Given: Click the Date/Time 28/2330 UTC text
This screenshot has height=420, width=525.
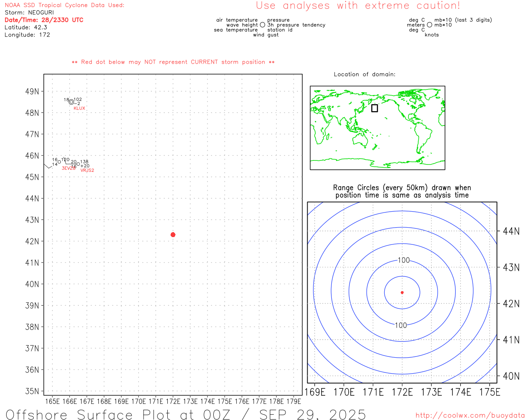Looking at the screenshot, I should [44, 20].
